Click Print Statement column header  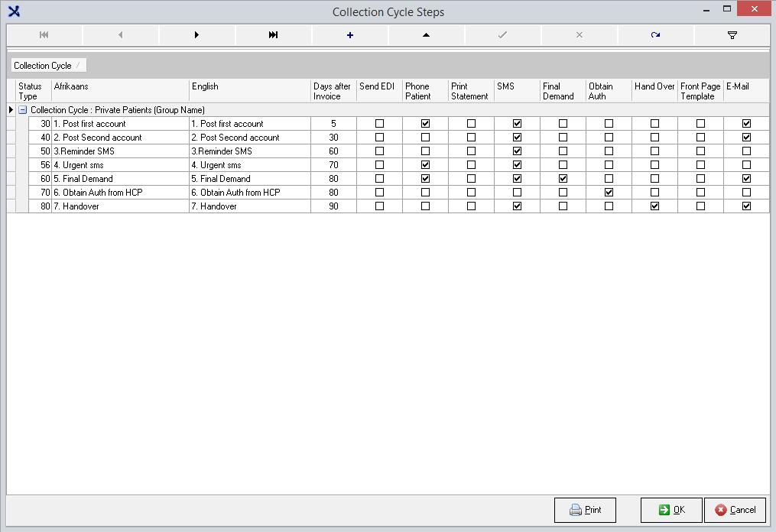click(x=471, y=91)
